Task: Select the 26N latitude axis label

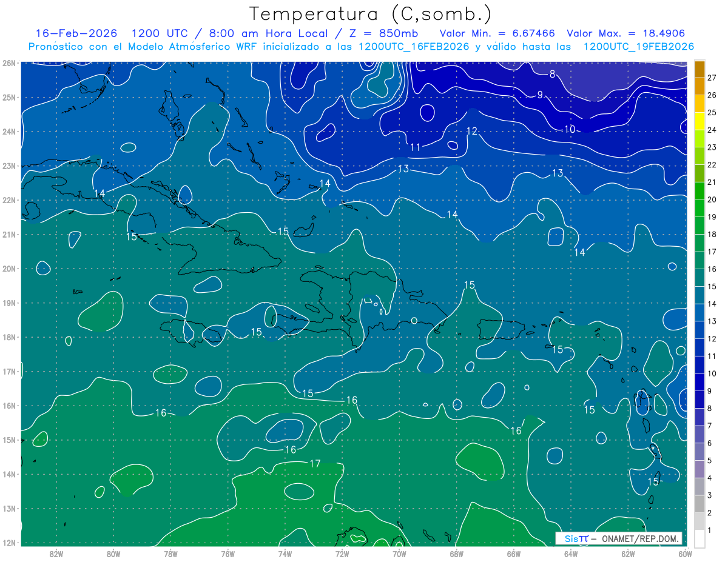Action: pos(8,63)
